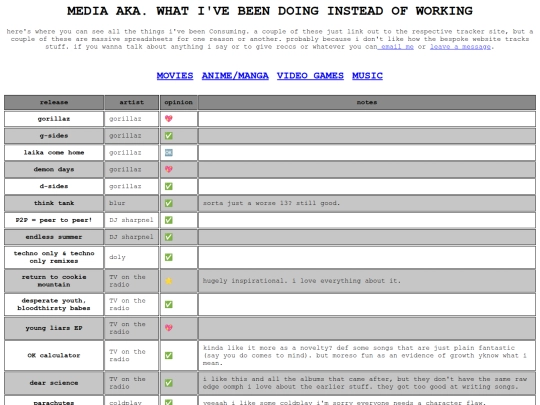Select the 'demon days' cell
The image size is (540, 405).
54,169
